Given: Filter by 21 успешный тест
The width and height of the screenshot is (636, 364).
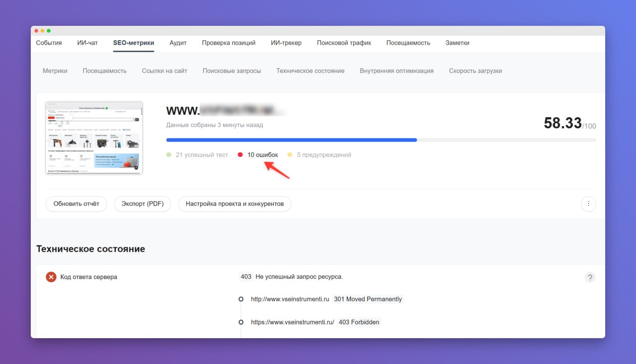Looking at the screenshot, I should click(197, 155).
